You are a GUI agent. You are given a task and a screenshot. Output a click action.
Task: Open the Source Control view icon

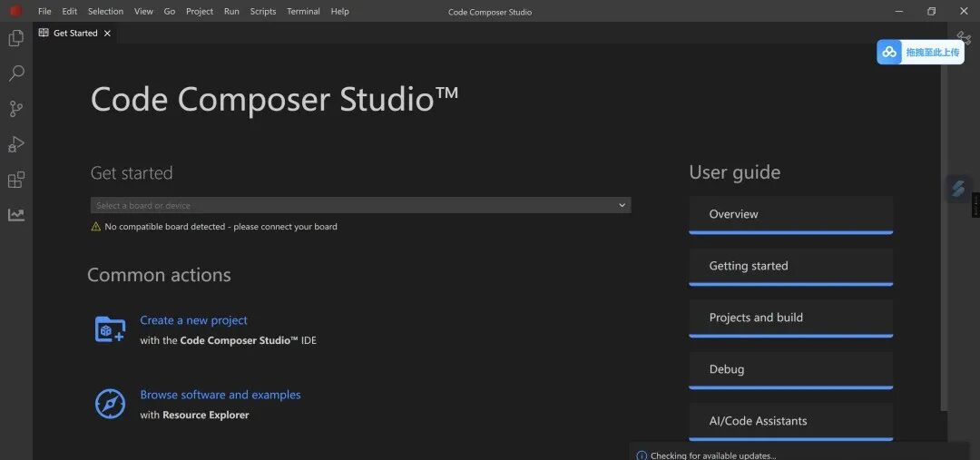[x=16, y=109]
